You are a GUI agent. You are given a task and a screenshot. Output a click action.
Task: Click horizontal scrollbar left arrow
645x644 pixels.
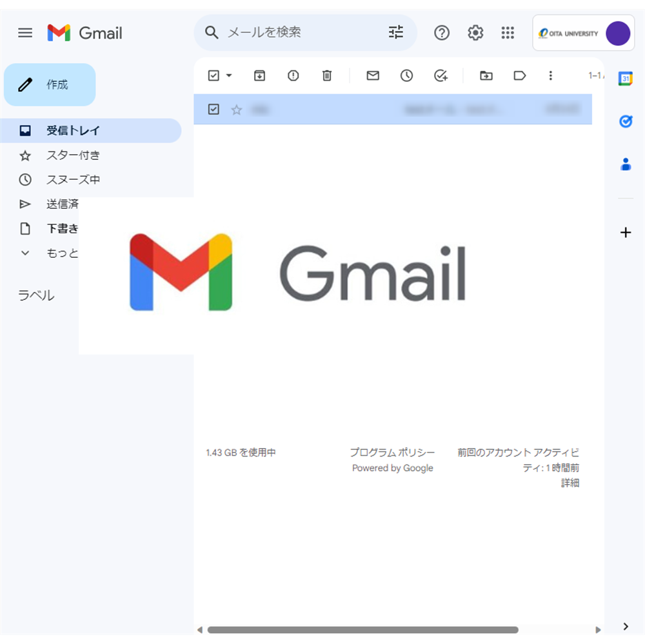coord(200,630)
